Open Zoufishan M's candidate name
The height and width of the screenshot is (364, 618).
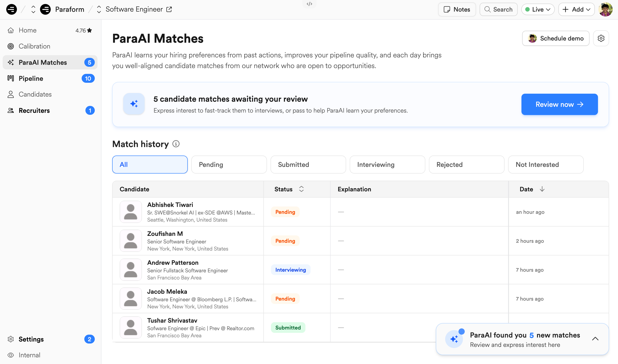[x=165, y=234]
